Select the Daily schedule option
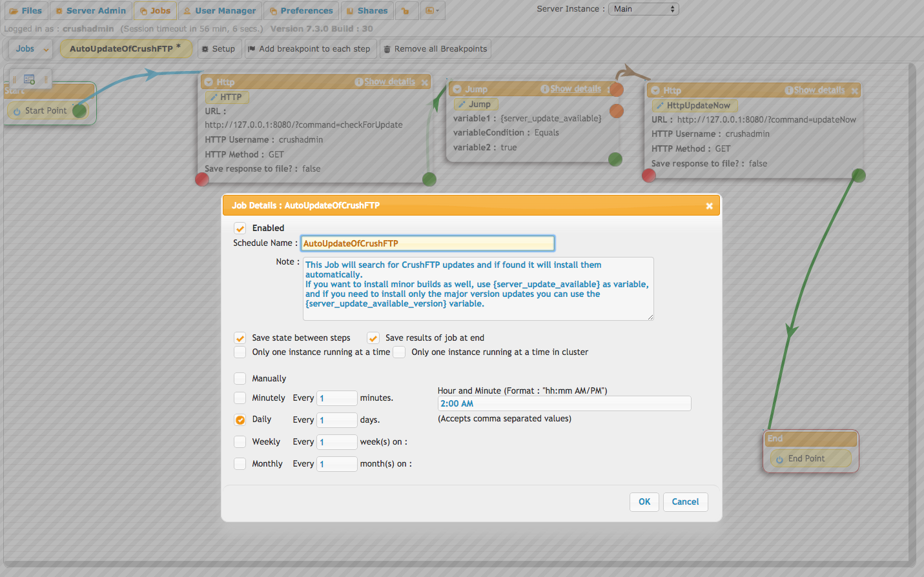The image size is (924, 577). (x=240, y=420)
